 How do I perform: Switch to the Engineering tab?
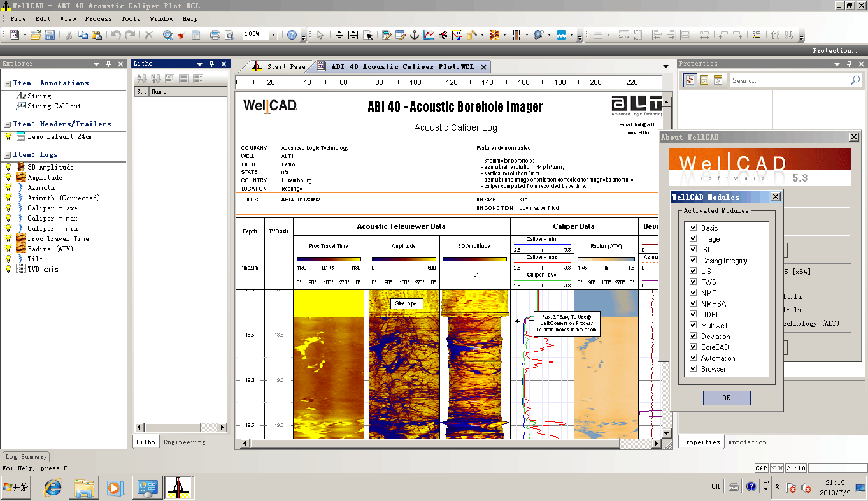coord(184,442)
